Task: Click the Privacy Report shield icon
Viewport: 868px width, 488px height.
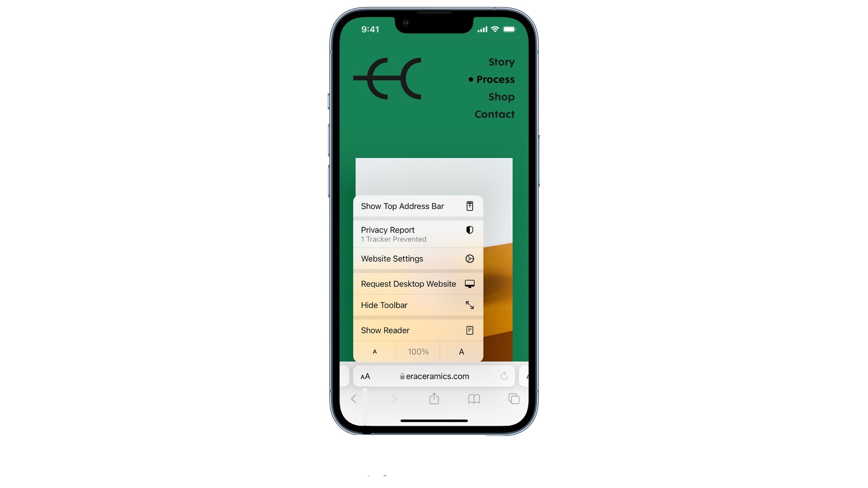Action: pyautogui.click(x=470, y=230)
